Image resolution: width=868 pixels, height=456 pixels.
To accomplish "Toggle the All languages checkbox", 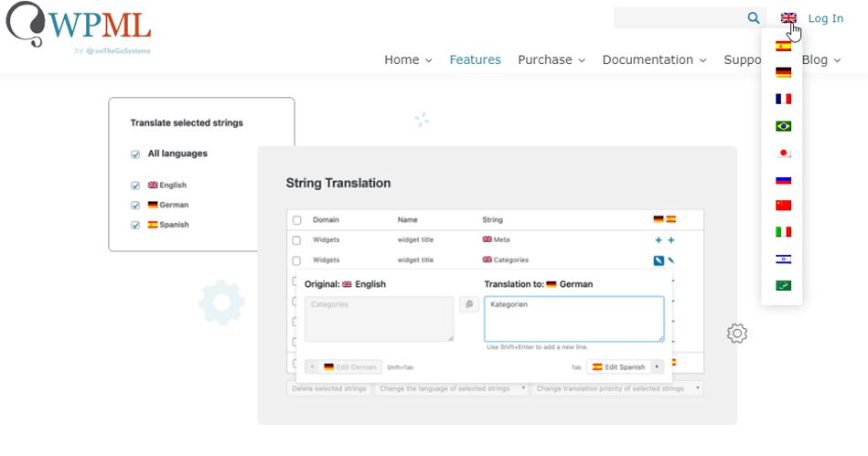I will tap(135, 154).
